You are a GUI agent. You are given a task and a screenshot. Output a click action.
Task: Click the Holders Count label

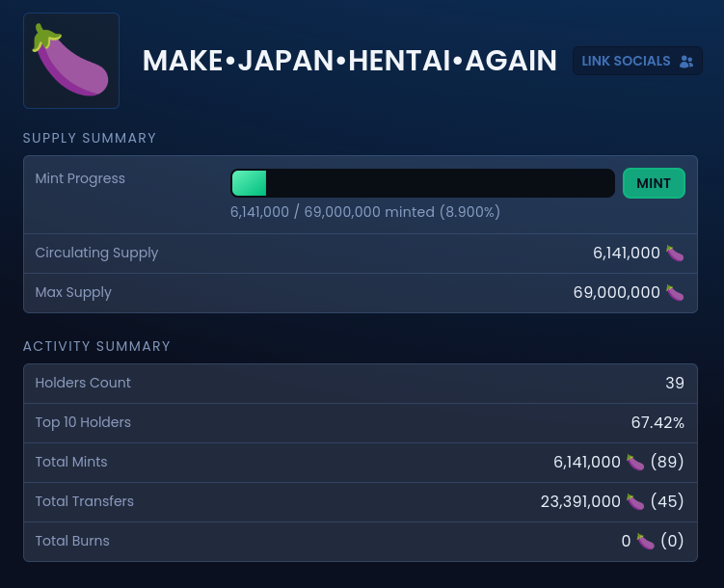[83, 383]
